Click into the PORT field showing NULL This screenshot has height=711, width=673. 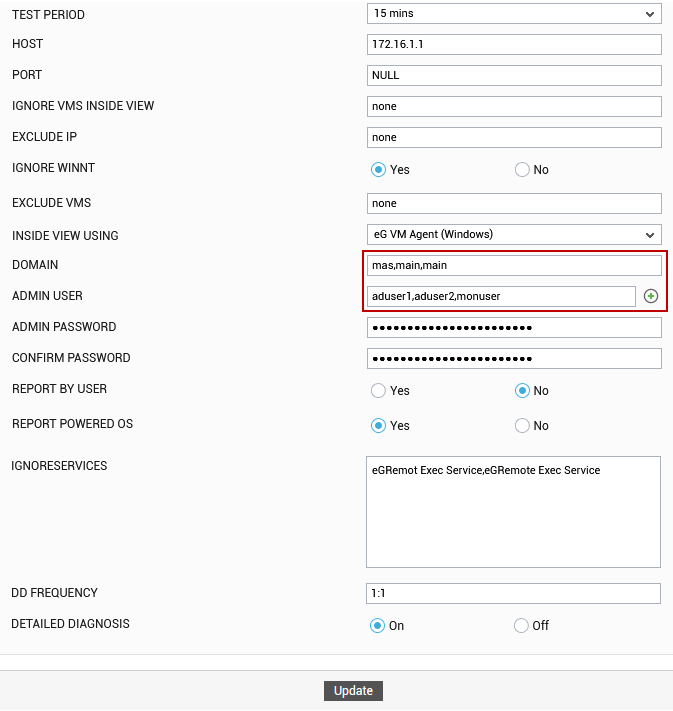click(x=514, y=75)
